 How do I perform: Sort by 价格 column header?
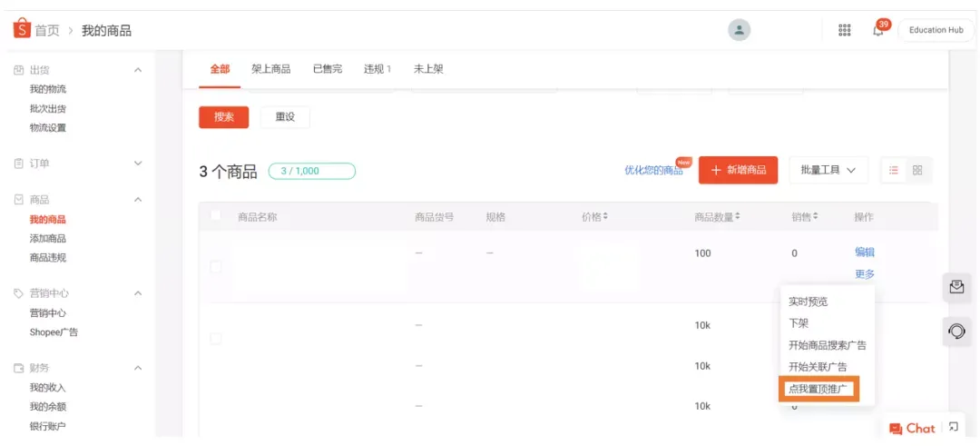(x=595, y=217)
